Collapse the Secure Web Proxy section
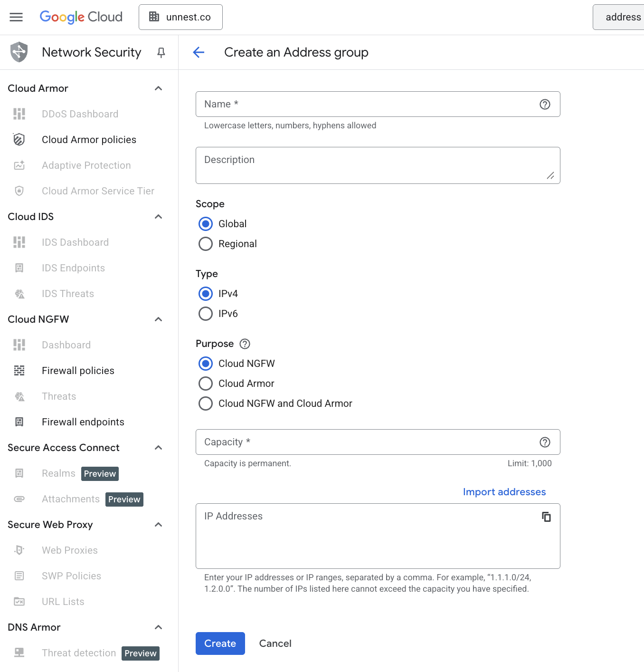644x672 pixels. click(x=159, y=525)
